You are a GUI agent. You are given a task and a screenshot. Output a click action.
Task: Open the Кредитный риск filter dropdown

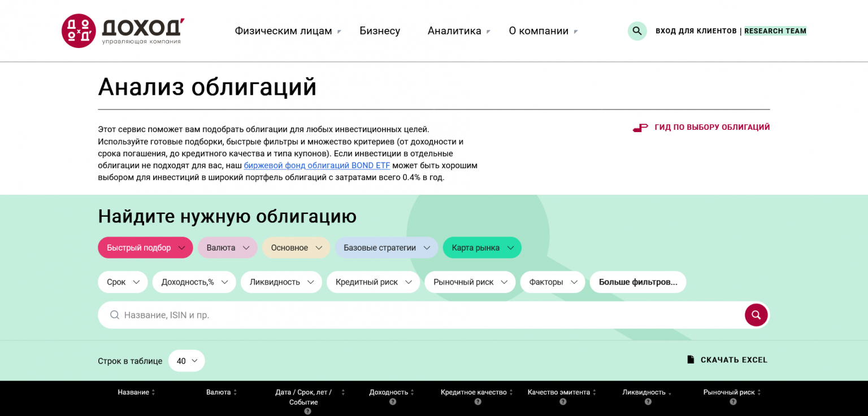[x=373, y=282]
